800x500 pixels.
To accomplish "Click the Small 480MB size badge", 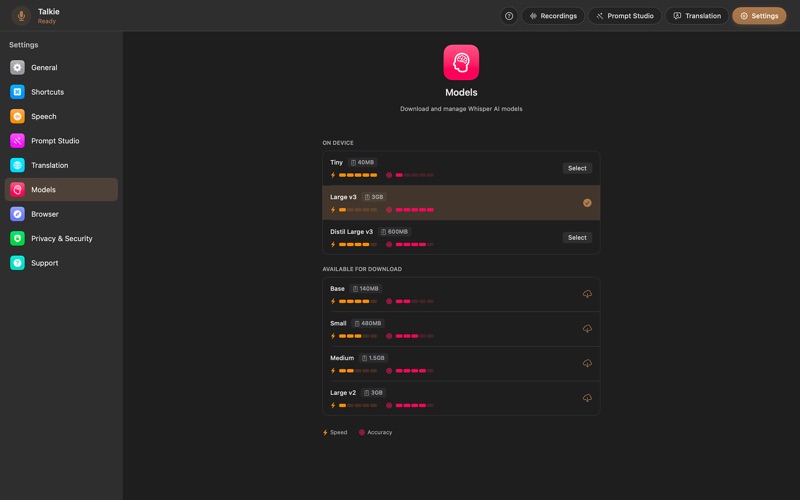I will [367, 323].
